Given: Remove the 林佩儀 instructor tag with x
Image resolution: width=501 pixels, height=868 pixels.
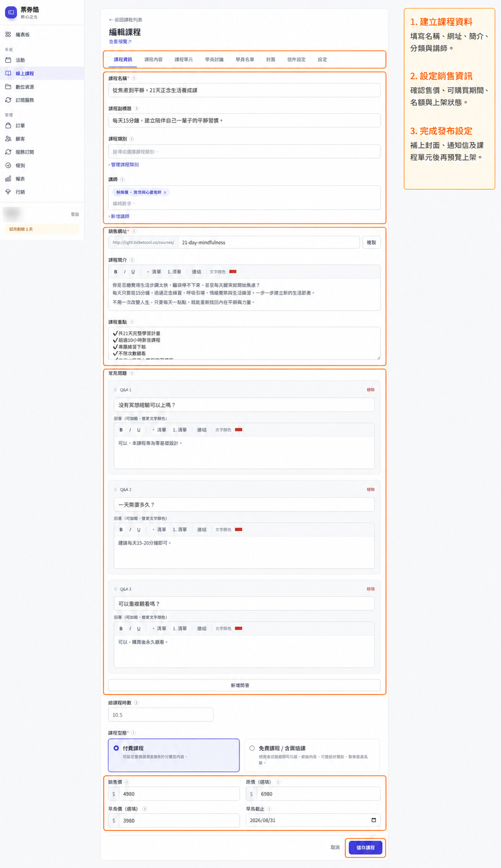Looking at the screenshot, I should 165,193.
